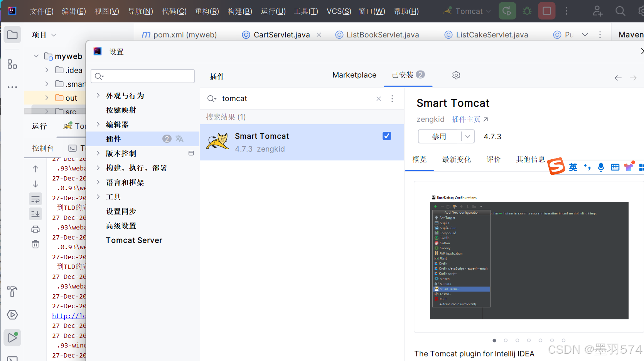This screenshot has height=361, width=644.
Task: Expand the 工具 settings category
Action: click(98, 197)
